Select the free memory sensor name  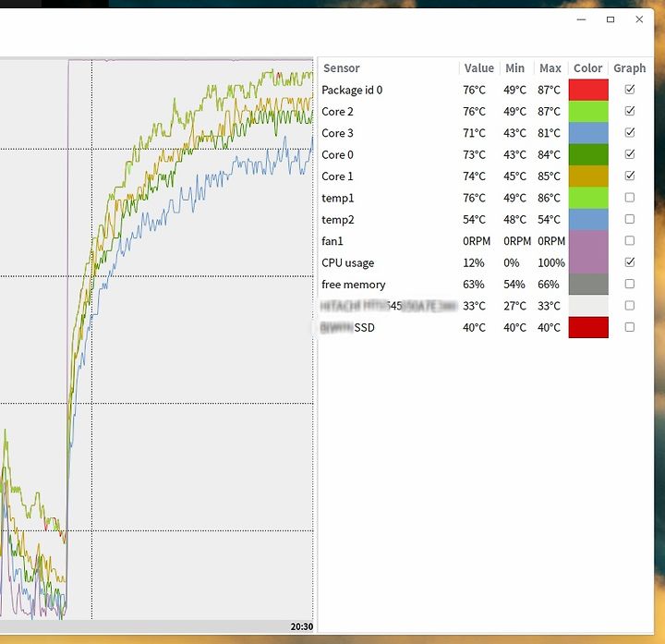[353, 285]
